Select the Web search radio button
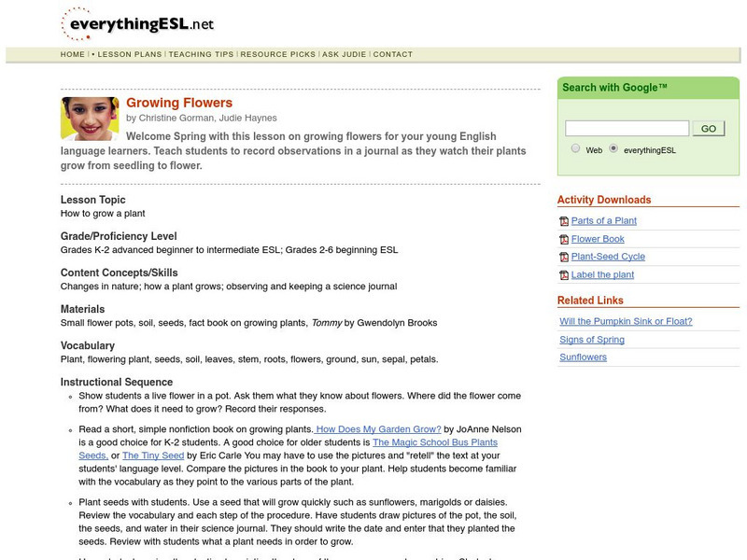 pos(575,148)
